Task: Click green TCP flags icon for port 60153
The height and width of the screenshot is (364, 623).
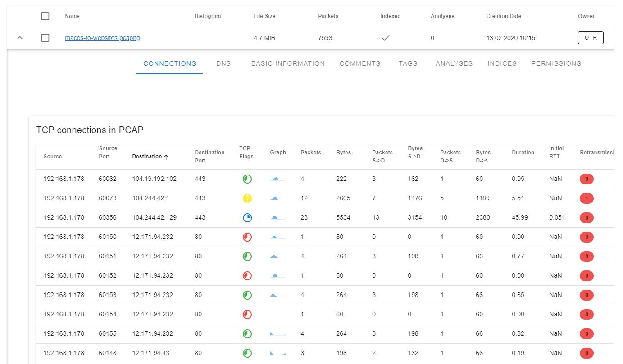Action: (x=247, y=295)
